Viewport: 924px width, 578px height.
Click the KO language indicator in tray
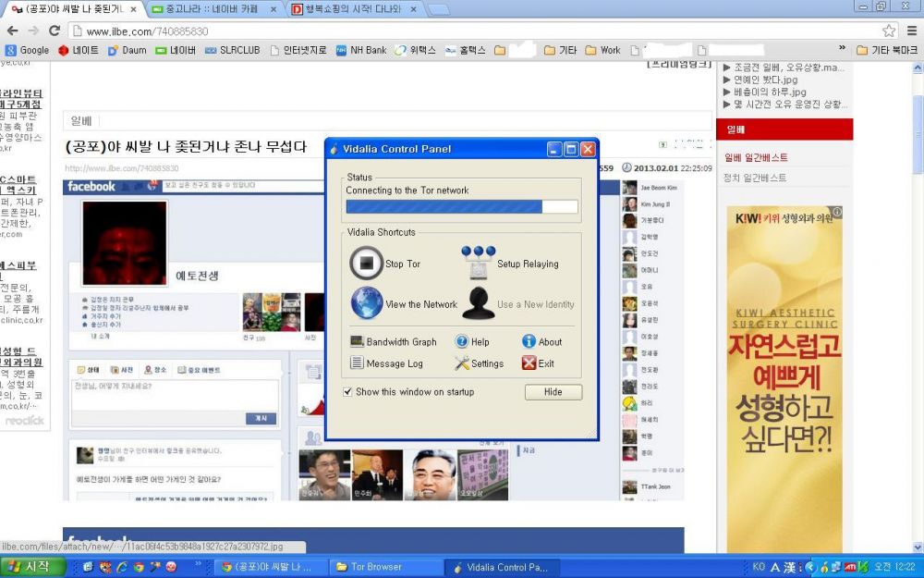(x=759, y=567)
